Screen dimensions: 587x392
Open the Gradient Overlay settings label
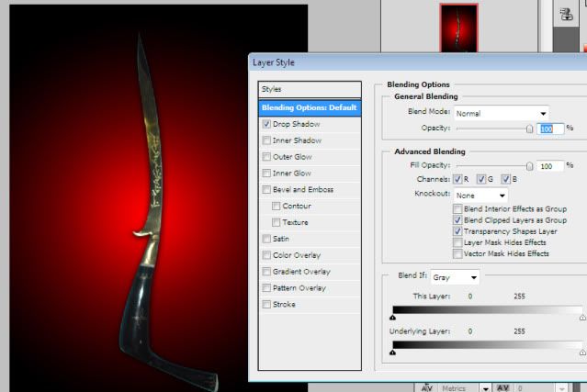pyautogui.click(x=301, y=272)
